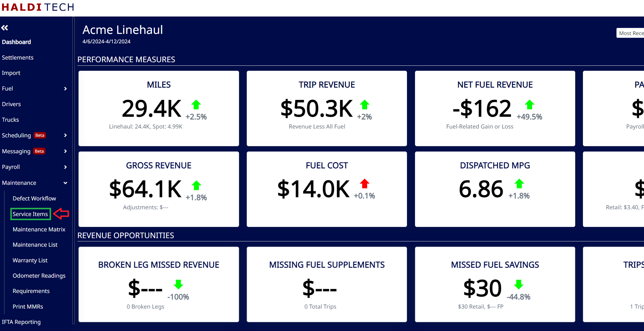Click the $50.3K trip revenue value

pos(317,109)
